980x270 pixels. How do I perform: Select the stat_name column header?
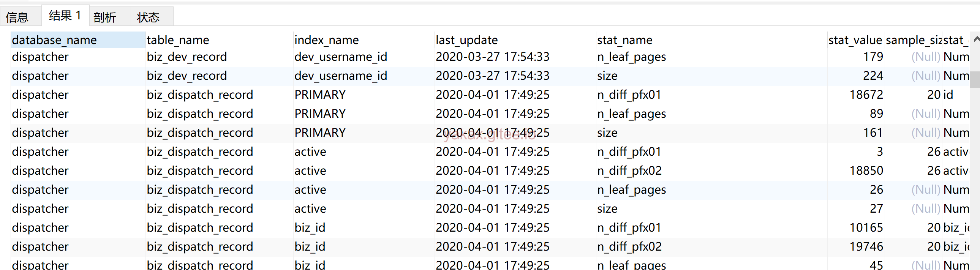(625, 40)
